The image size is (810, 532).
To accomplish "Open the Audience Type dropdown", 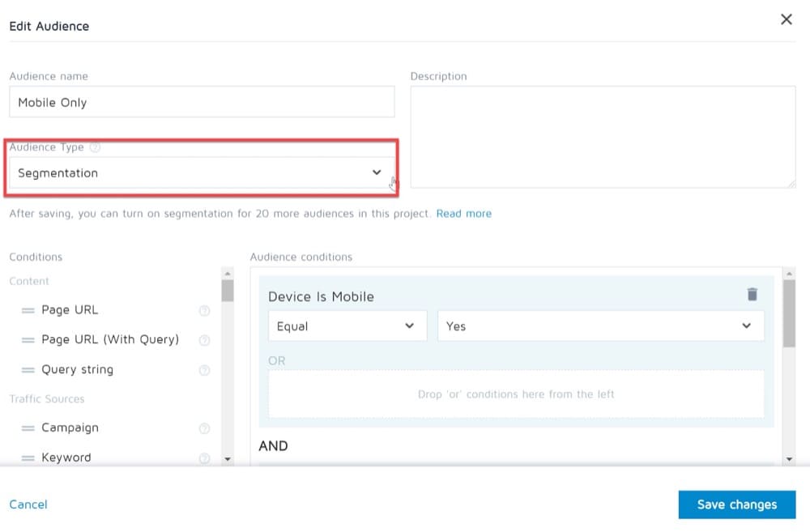I will coord(201,172).
